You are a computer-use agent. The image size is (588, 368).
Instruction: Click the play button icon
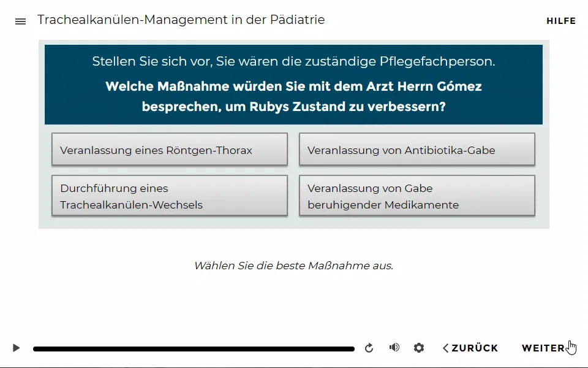tap(16, 348)
